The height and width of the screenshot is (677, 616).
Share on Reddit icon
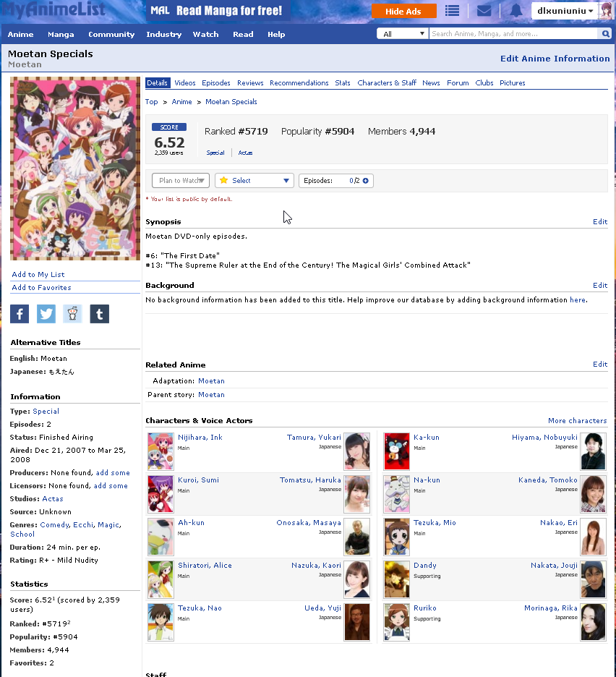[72, 314]
